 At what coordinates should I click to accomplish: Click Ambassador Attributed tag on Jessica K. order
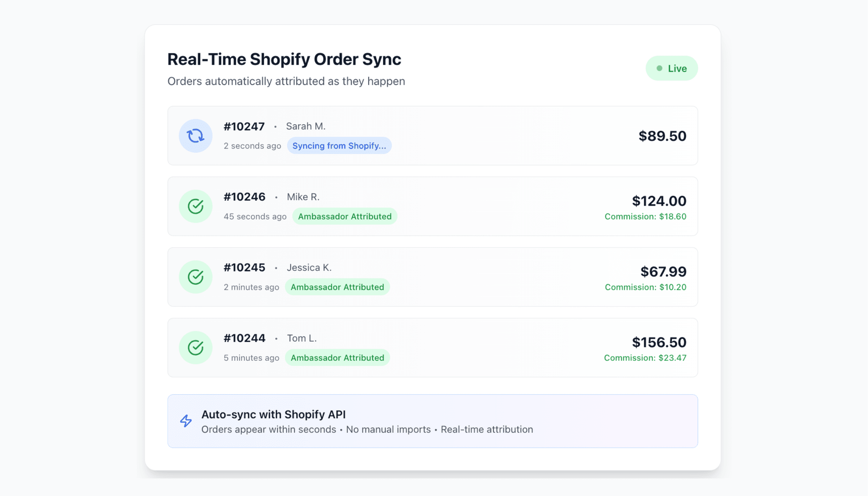(x=337, y=287)
